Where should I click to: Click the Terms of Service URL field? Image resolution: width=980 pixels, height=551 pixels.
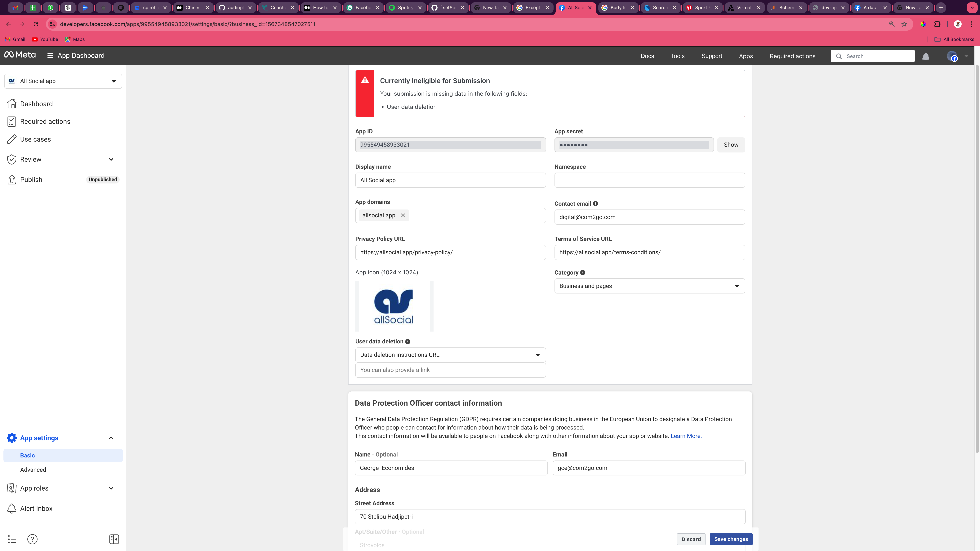tap(649, 253)
